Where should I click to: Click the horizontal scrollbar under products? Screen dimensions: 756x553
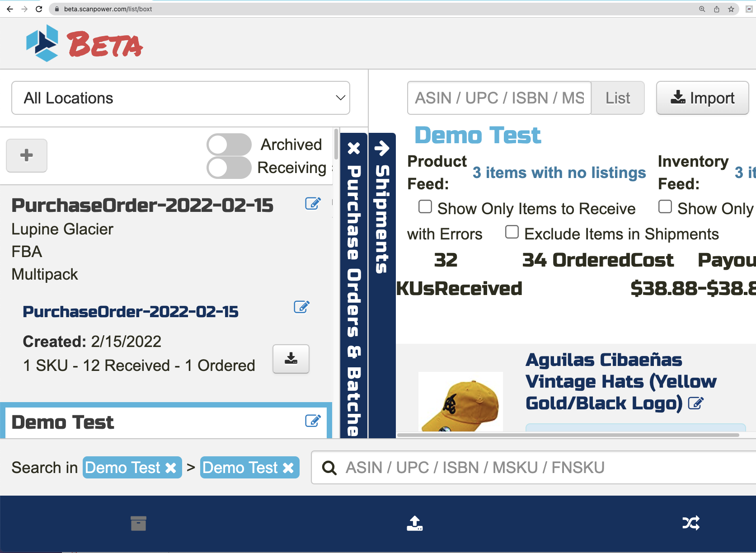(x=568, y=435)
